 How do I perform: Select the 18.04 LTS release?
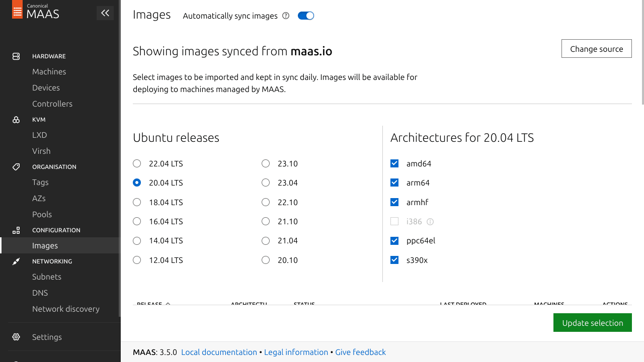click(x=137, y=202)
